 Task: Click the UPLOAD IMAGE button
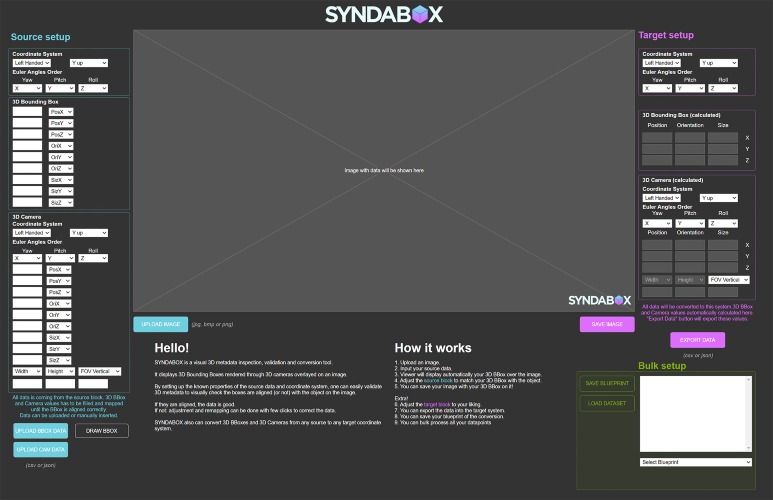click(x=161, y=324)
